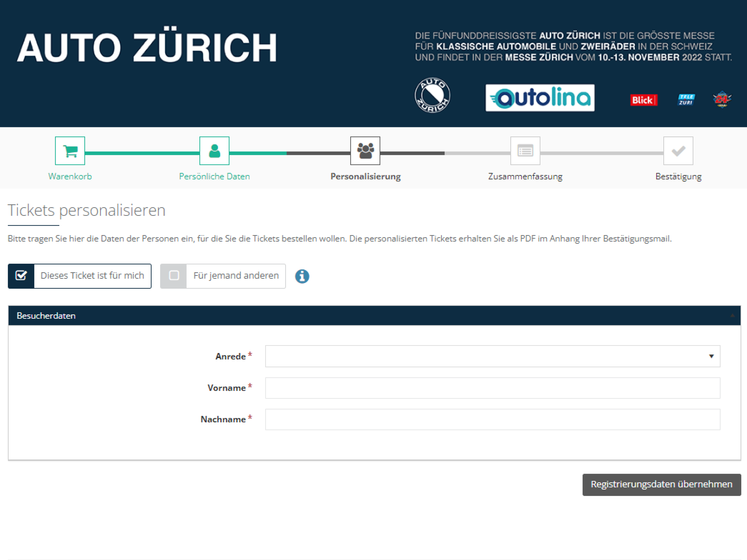Click the round Auto Zürich logo
Image resolution: width=747 pixels, height=560 pixels.
pyautogui.click(x=432, y=95)
